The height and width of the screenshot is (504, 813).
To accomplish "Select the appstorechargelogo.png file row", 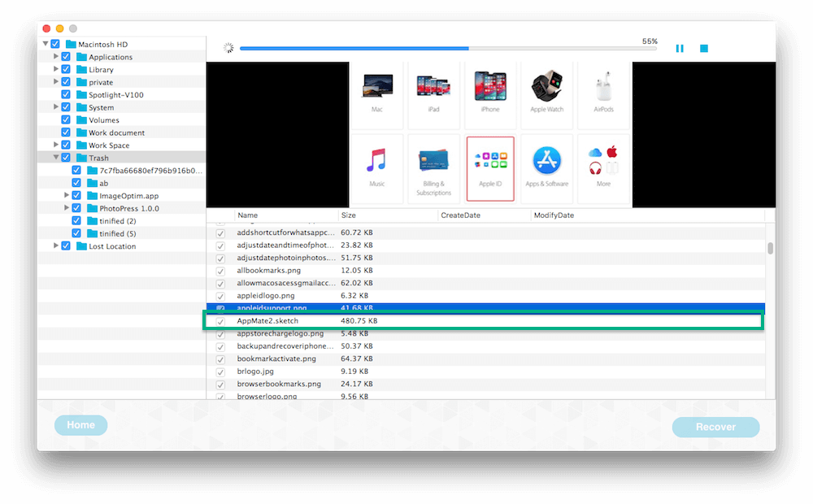I will (486, 333).
